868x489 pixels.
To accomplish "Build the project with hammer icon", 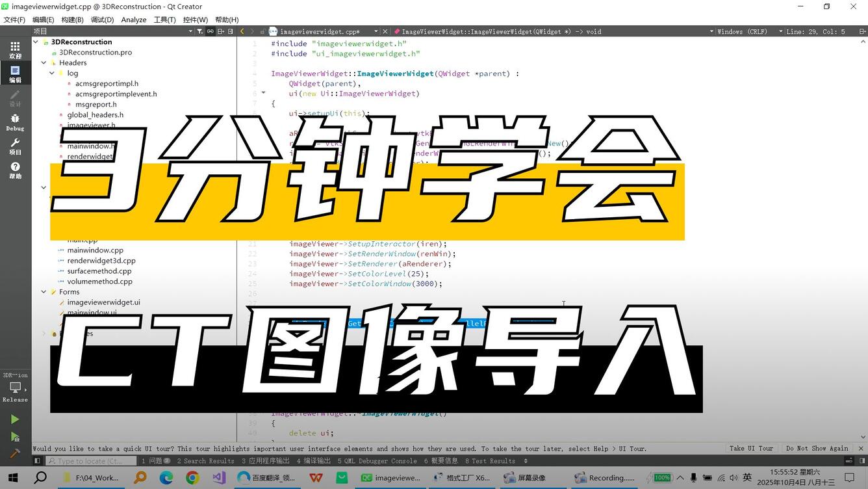I will (15, 453).
